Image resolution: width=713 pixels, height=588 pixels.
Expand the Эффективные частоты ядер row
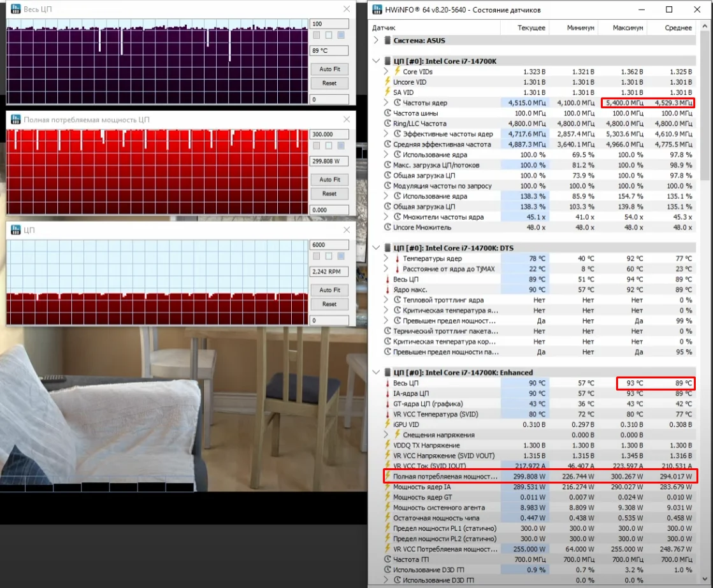pos(386,134)
